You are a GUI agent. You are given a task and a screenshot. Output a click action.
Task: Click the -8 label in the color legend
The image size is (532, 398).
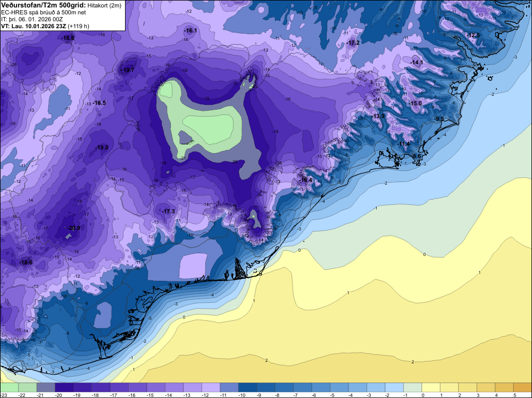[277, 395]
